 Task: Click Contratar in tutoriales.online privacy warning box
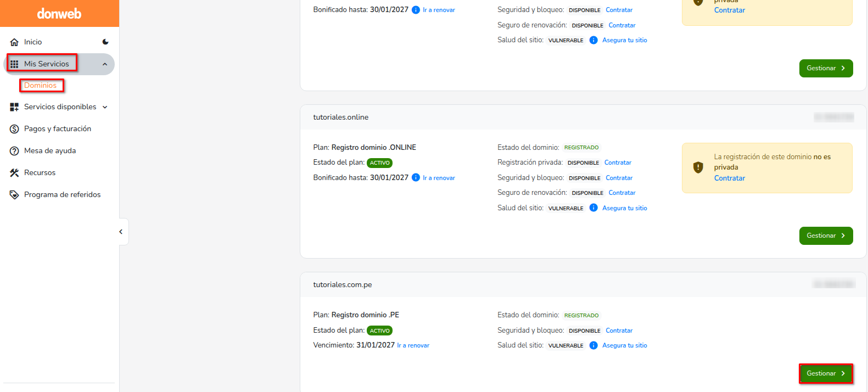click(x=730, y=178)
